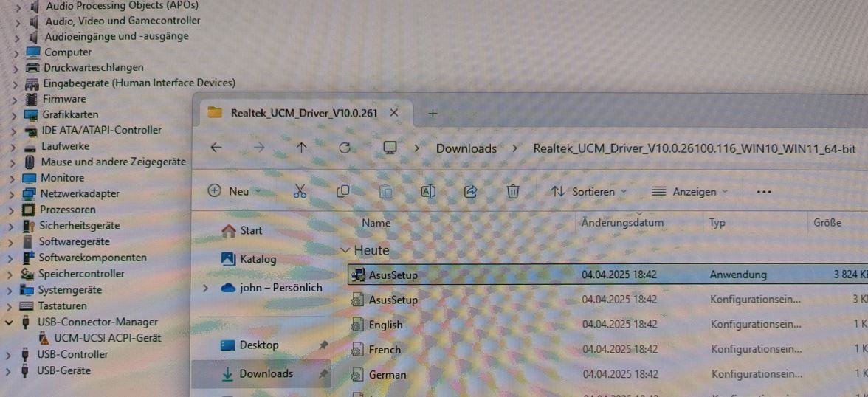Go forward with the right arrow in Explorer
The height and width of the screenshot is (397, 868).
[258, 148]
